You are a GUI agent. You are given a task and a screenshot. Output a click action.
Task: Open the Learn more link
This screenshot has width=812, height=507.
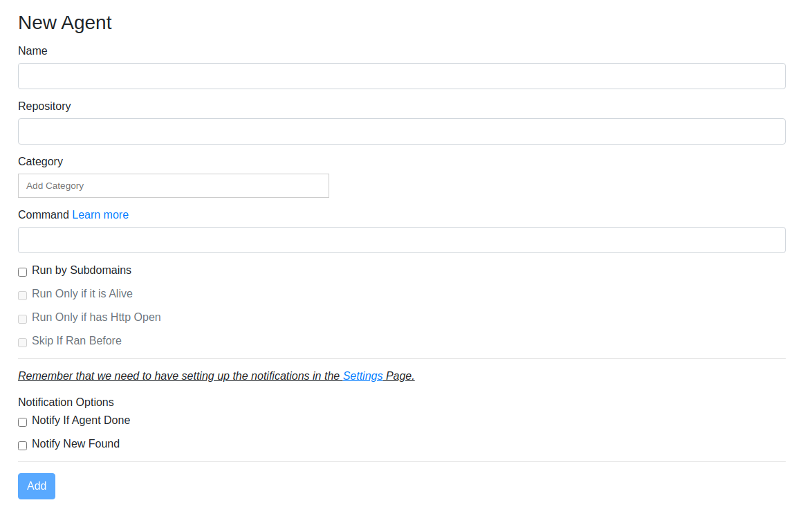(x=100, y=214)
